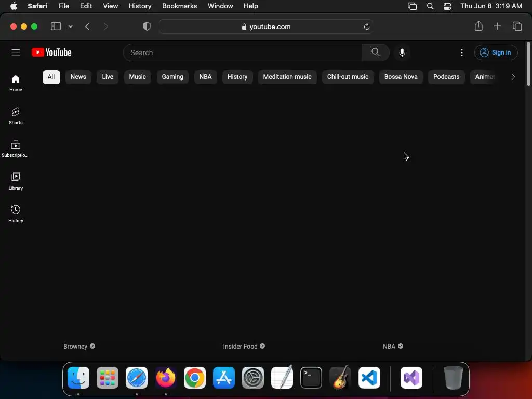Click the YouTube logo

51,52
